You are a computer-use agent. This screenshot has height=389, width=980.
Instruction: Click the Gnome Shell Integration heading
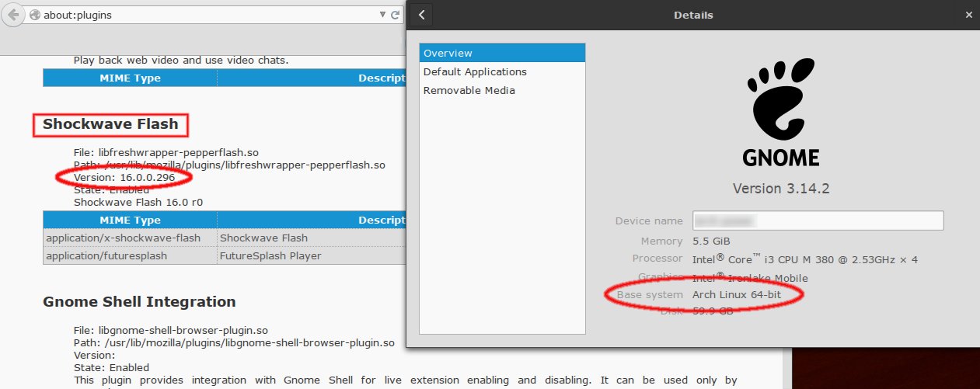point(139,301)
